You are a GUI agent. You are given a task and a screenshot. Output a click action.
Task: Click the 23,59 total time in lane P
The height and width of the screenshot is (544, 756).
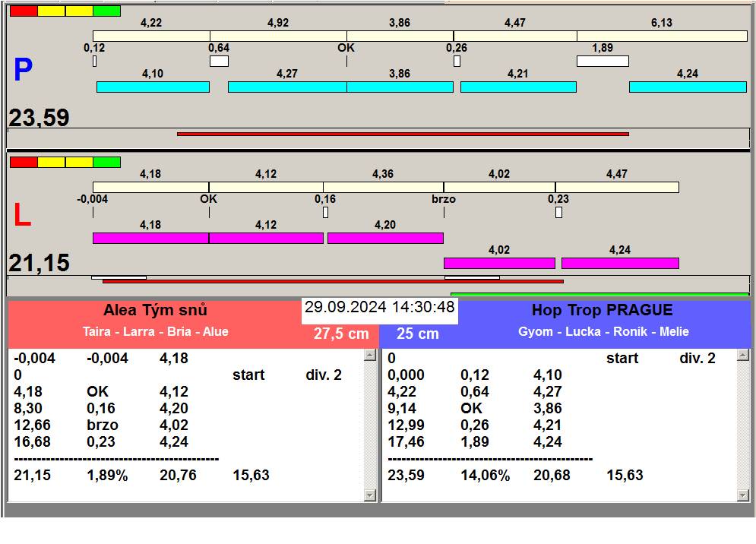[40, 118]
